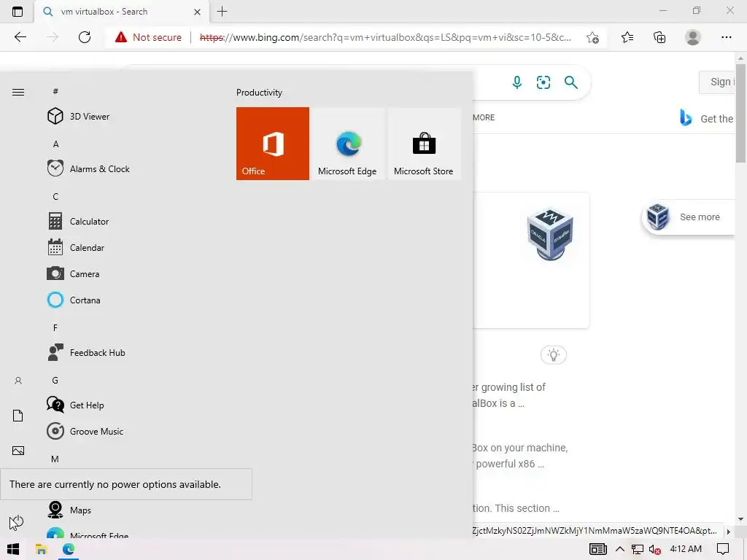The width and height of the screenshot is (747, 560).
Task: Refresh the Bing page
Action: click(85, 37)
